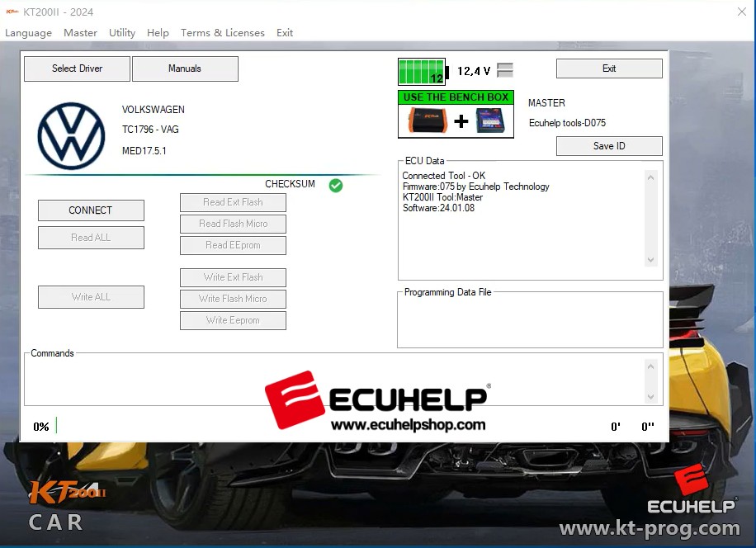Screen dimensions: 756x548
Task: Click the 12,4 V voltage reading
Action: pyautogui.click(x=474, y=71)
